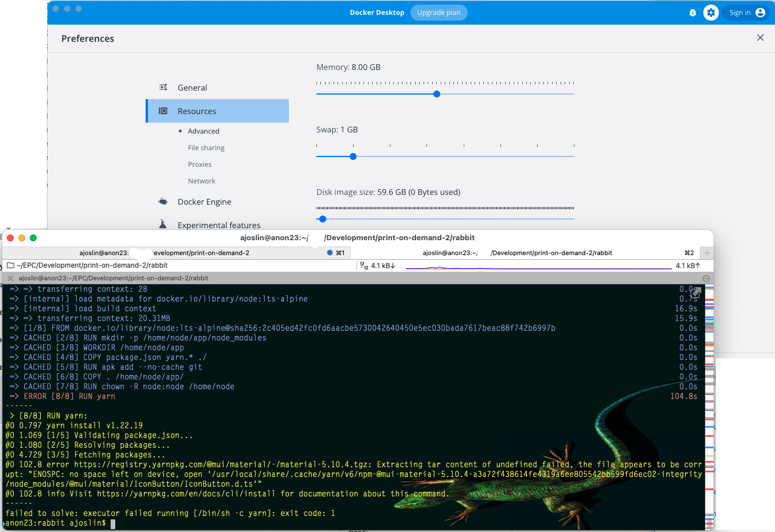
Task: Click the Experimental features flask icon
Action: coord(163,224)
